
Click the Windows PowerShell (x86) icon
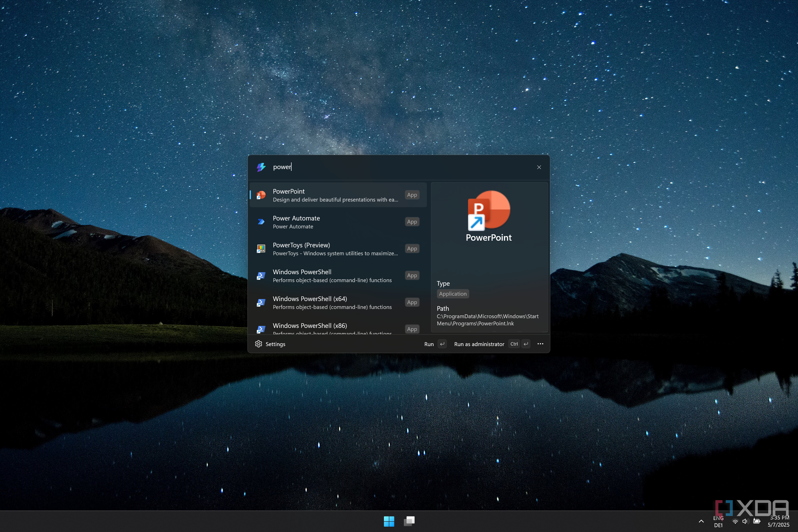pyautogui.click(x=261, y=329)
